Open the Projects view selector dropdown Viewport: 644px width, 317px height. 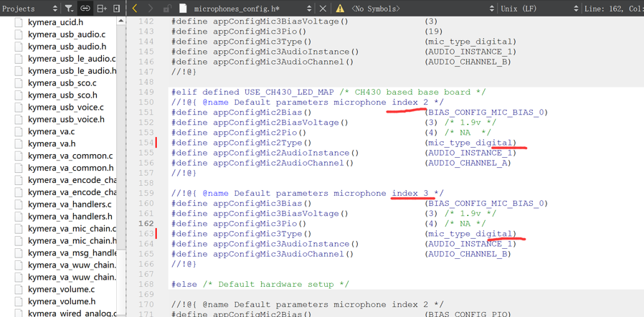[30, 8]
